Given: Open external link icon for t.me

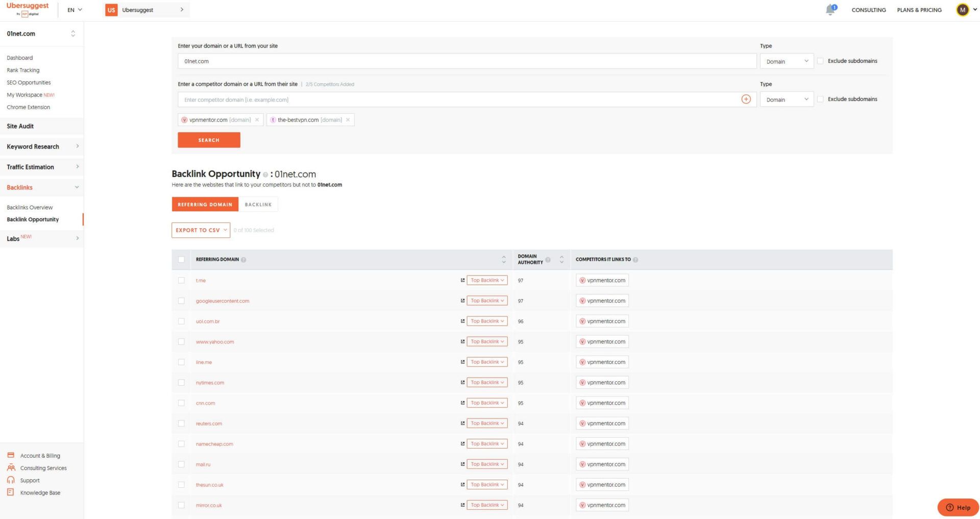Looking at the screenshot, I should pos(462,280).
